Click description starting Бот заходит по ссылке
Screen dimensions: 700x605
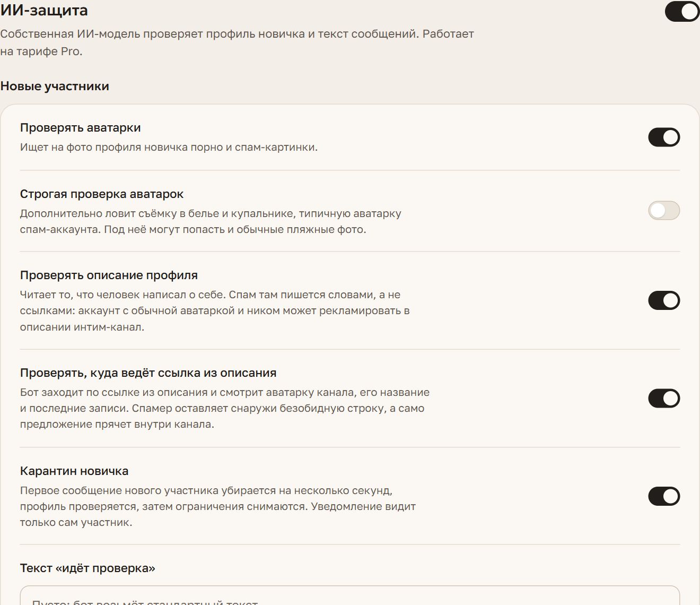(x=225, y=409)
